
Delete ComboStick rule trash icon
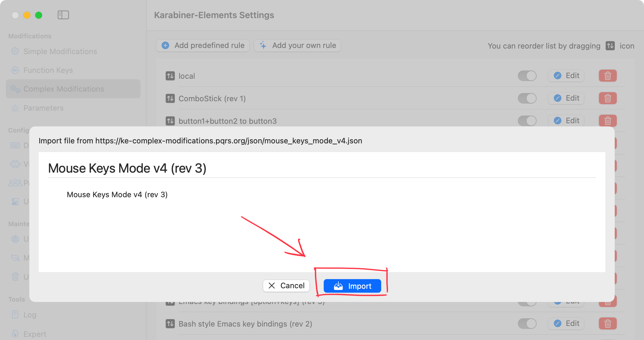click(x=608, y=98)
